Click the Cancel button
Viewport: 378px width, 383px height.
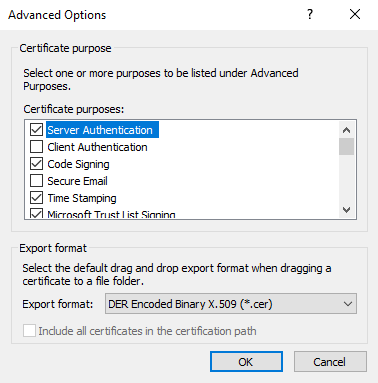click(330, 362)
